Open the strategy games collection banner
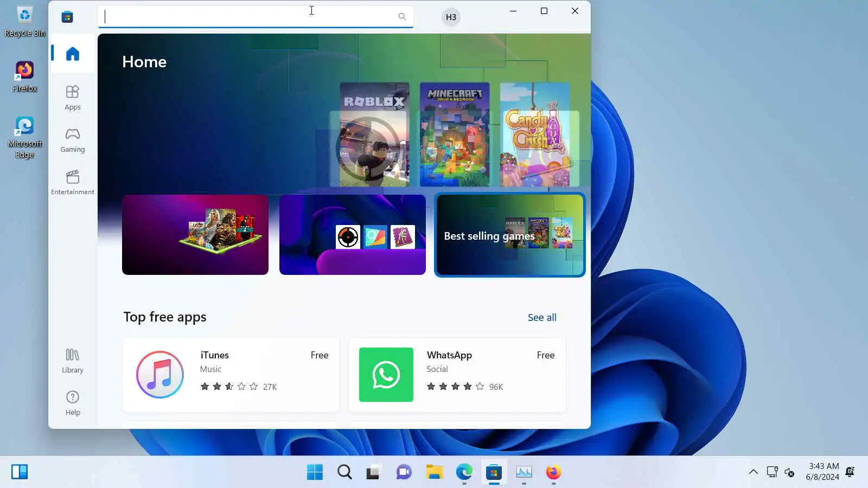This screenshot has width=868, height=488. 195,235
